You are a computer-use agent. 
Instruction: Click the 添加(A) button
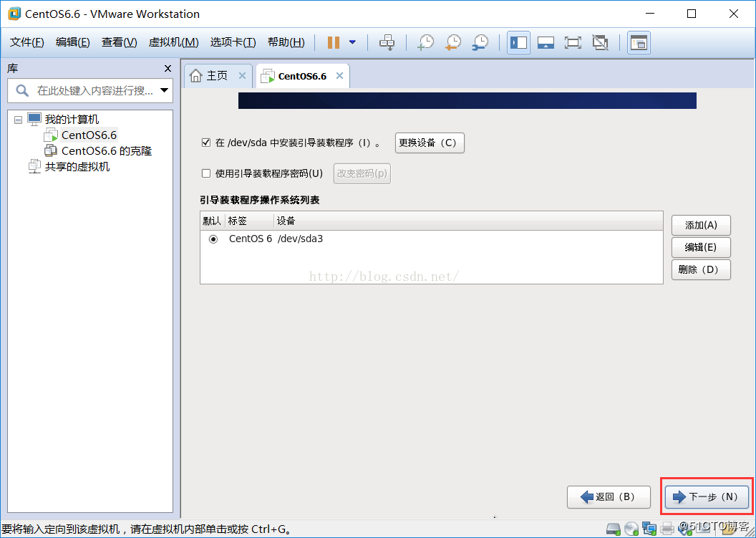pyautogui.click(x=701, y=226)
